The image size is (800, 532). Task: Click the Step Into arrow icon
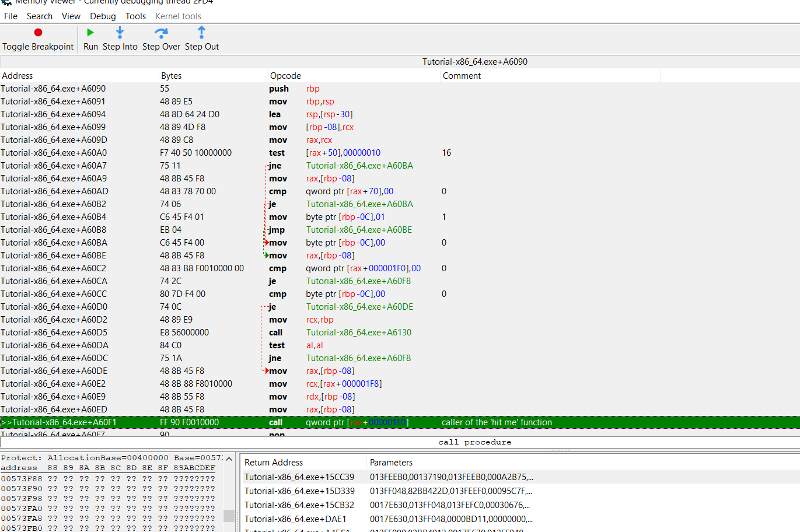click(x=120, y=33)
